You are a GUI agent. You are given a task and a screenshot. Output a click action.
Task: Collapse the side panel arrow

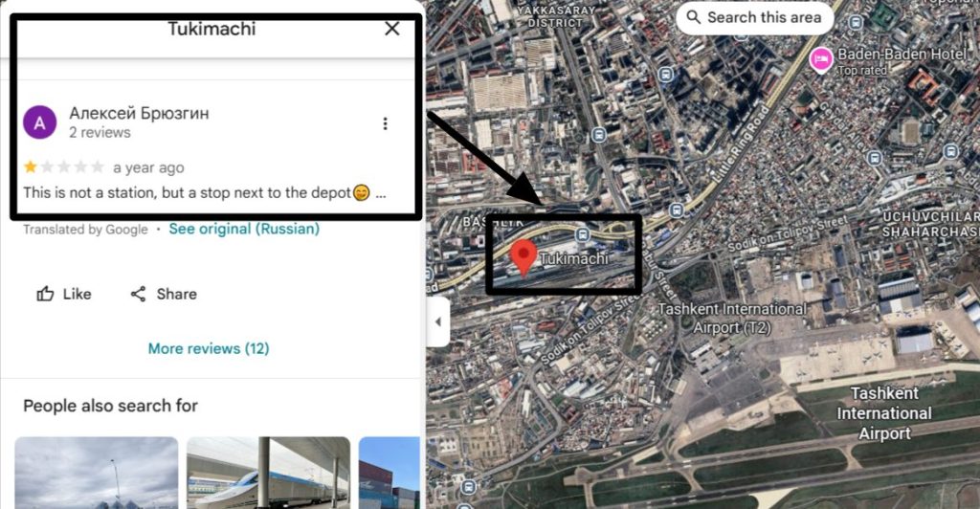coord(438,321)
